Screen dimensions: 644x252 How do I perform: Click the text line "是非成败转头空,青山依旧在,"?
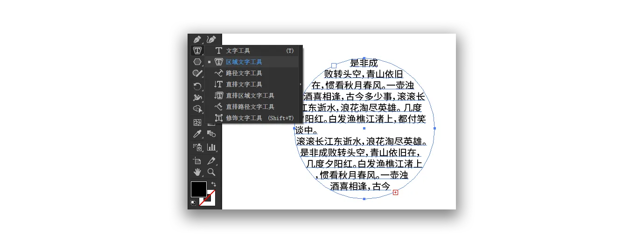(x=360, y=152)
